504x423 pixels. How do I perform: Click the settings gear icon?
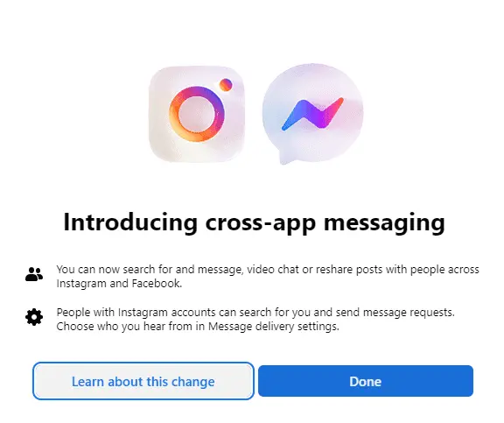pos(34,317)
